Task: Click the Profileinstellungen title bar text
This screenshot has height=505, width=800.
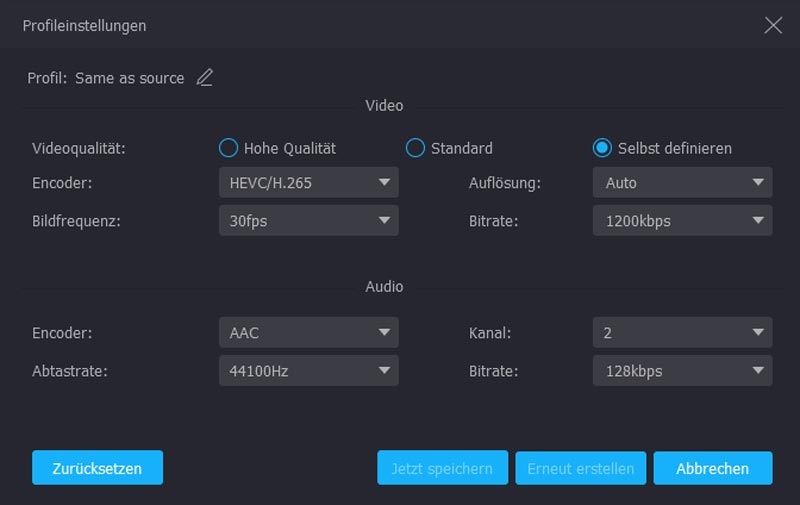Action: coord(84,26)
